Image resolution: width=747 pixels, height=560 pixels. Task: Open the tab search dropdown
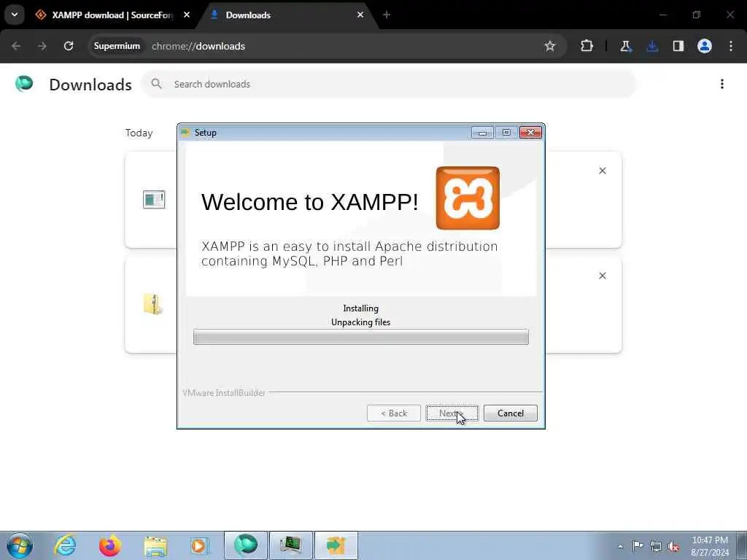point(15,15)
